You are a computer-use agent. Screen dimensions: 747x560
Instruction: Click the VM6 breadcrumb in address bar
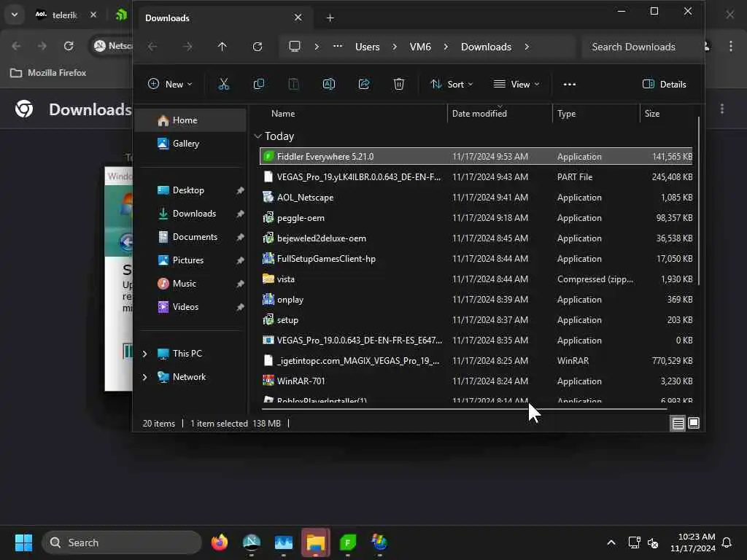420,47
